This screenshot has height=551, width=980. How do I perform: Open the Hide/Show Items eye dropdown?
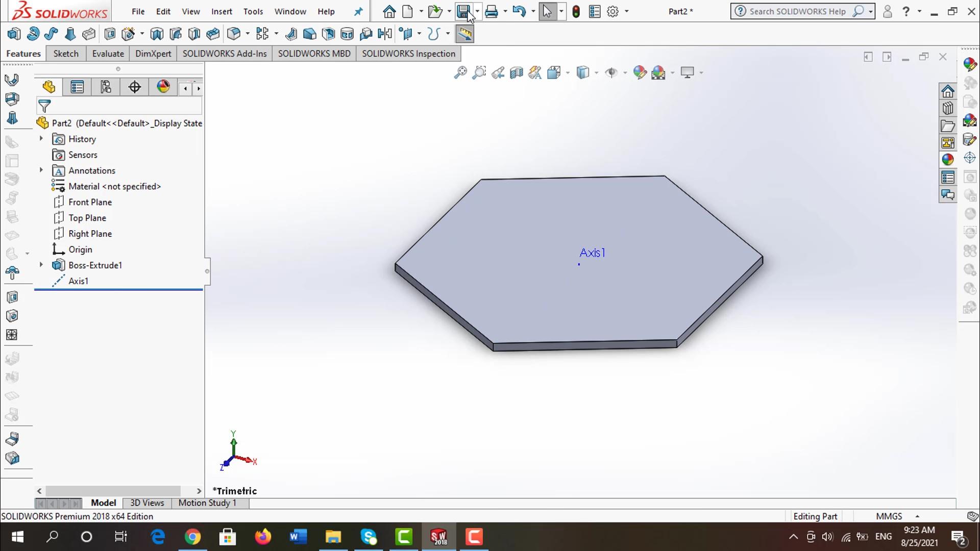click(x=611, y=72)
